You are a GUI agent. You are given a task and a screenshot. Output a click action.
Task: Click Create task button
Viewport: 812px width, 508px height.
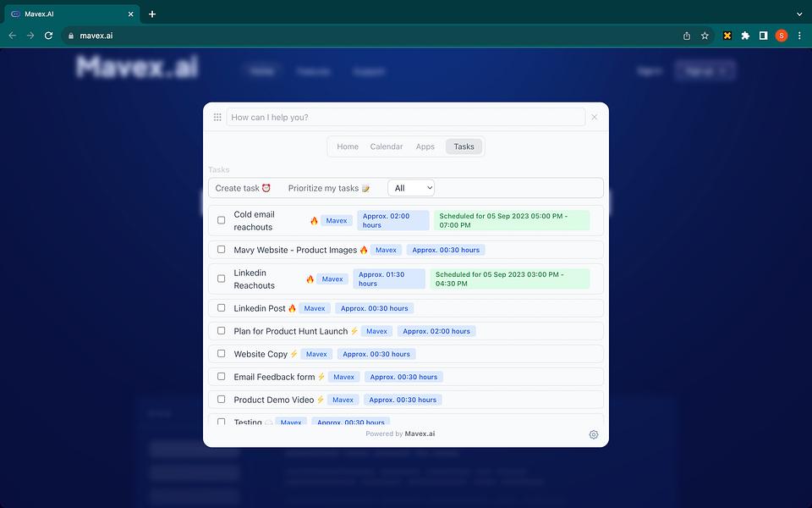243,188
